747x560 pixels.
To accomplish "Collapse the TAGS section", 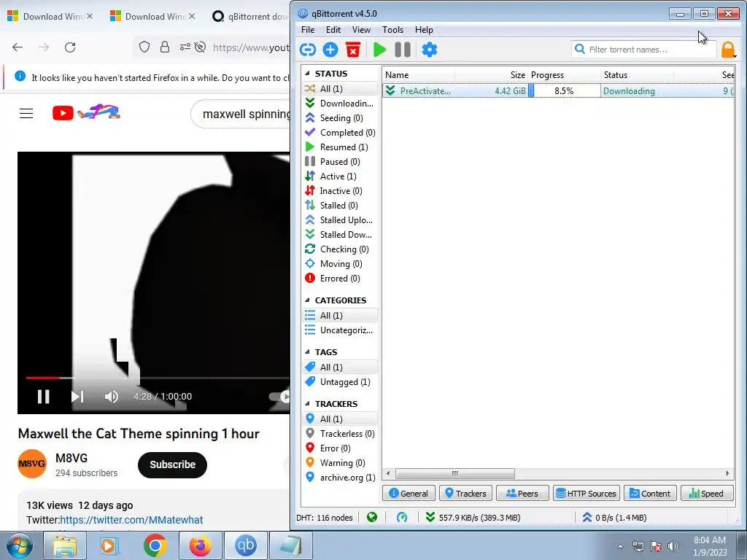I will click(x=307, y=352).
